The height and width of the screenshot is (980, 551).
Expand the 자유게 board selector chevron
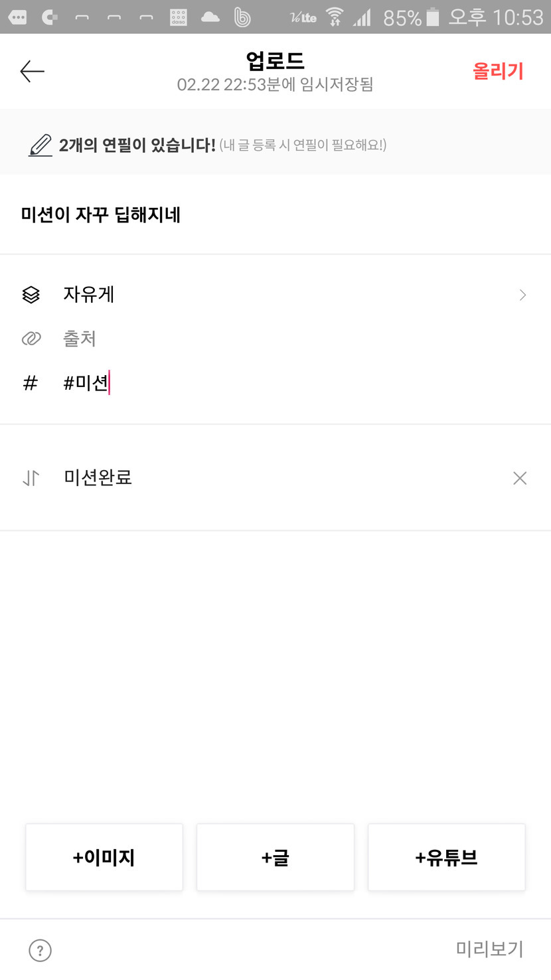pos(522,295)
